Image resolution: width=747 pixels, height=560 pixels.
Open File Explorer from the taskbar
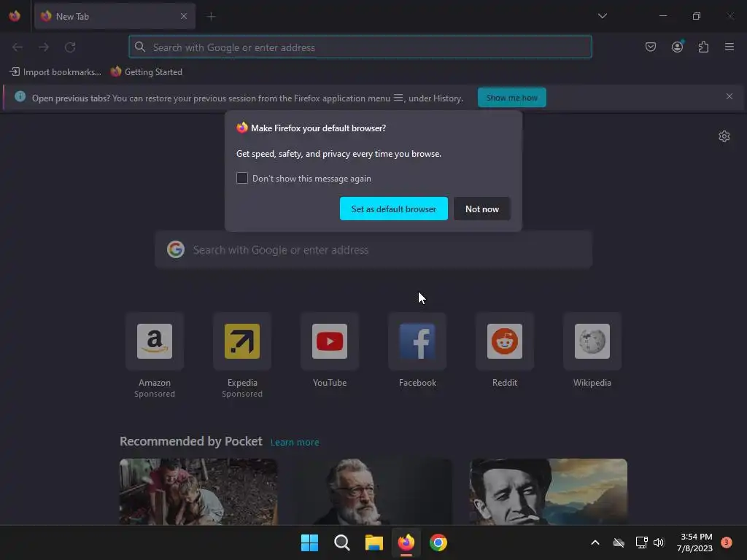pos(374,542)
